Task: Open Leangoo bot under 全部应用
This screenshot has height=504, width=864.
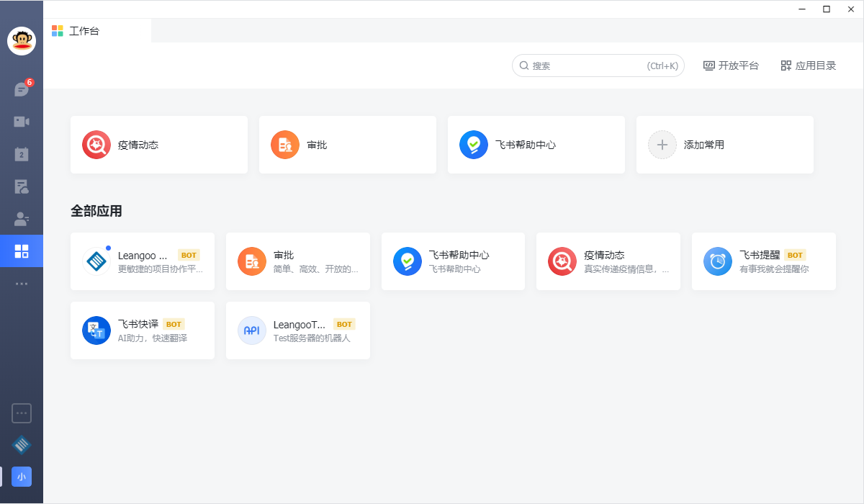Action: click(x=143, y=261)
